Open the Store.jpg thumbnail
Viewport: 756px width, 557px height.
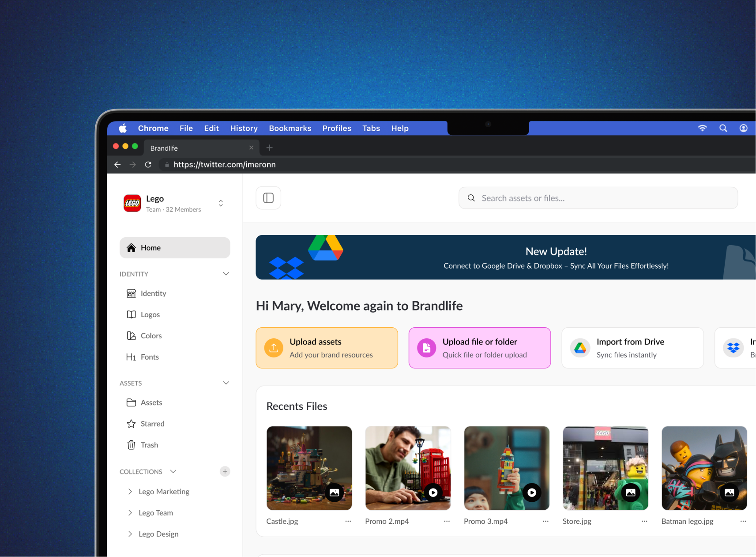point(605,467)
